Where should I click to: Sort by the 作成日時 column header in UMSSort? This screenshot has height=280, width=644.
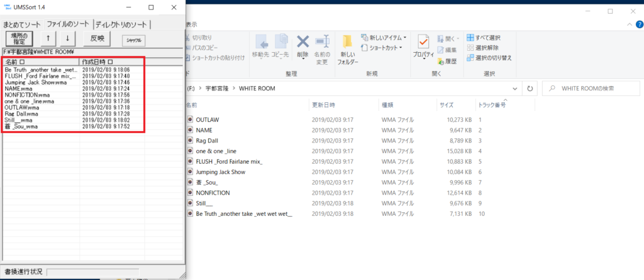coord(97,62)
